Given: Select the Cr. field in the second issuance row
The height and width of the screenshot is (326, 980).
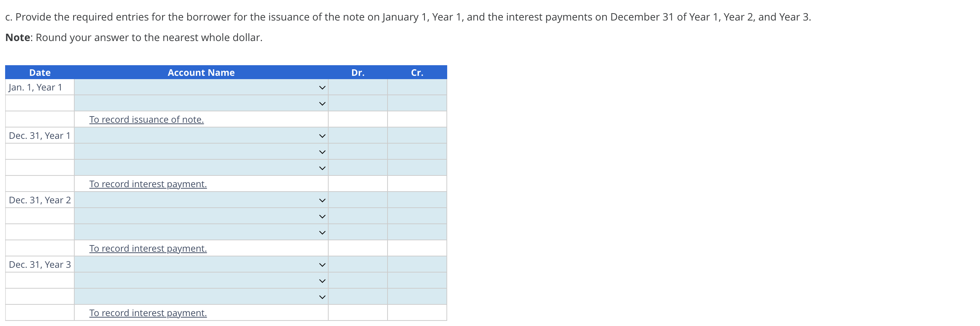Looking at the screenshot, I should coord(416,103).
